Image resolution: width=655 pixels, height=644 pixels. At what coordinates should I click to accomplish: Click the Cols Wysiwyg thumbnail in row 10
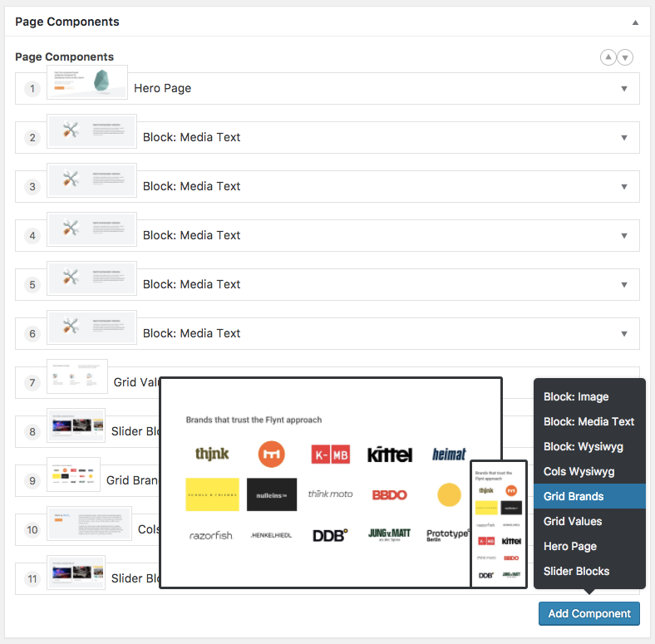(90, 524)
